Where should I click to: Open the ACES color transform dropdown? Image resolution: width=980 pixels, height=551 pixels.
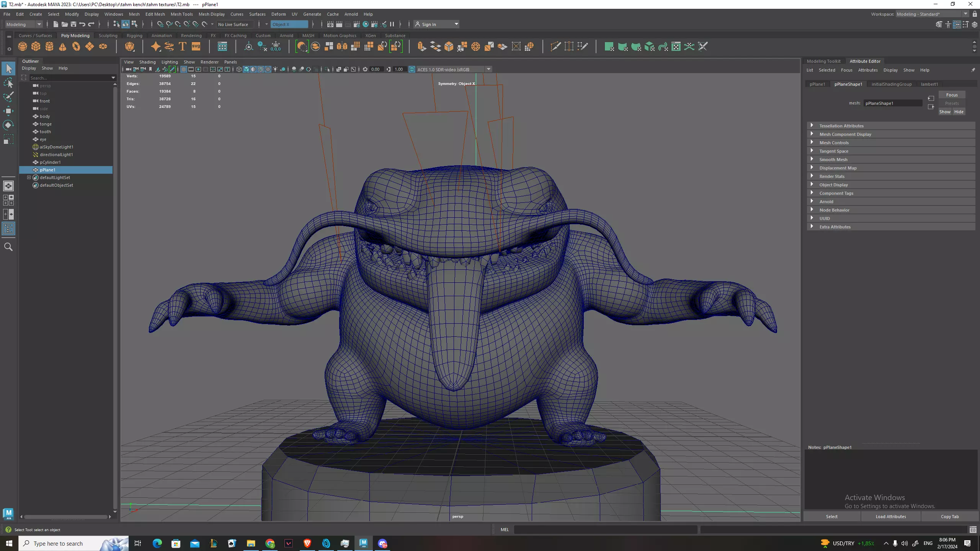tap(488, 69)
